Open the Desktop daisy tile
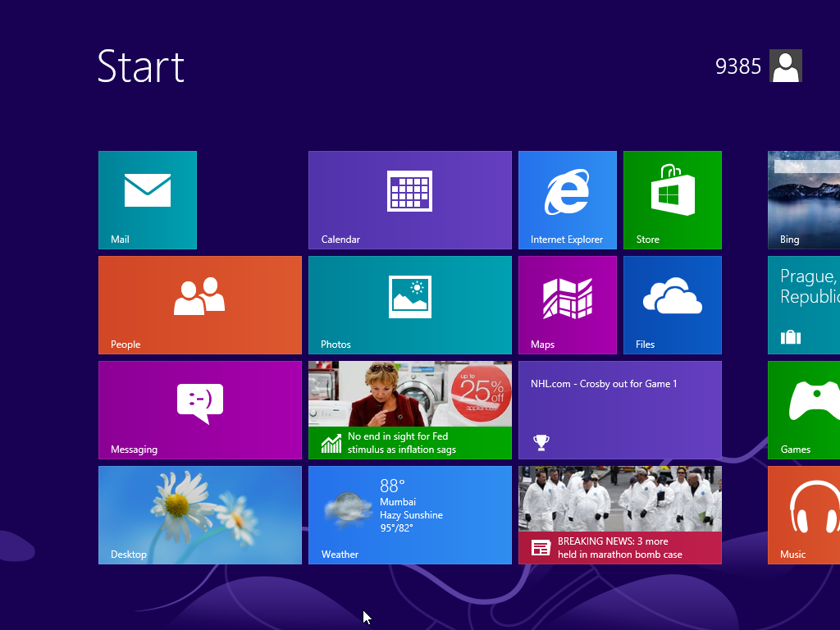Viewport: 840px width, 630px height. pyautogui.click(x=200, y=515)
